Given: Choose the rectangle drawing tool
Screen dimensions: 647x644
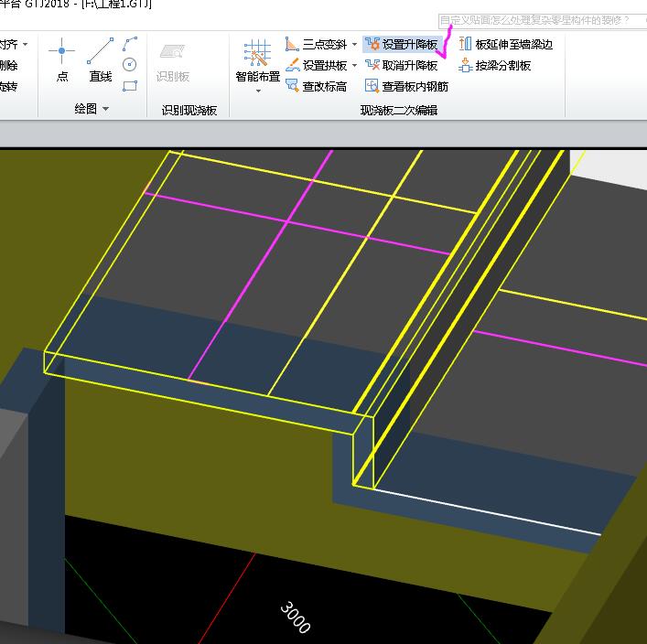Looking at the screenshot, I should (130, 86).
